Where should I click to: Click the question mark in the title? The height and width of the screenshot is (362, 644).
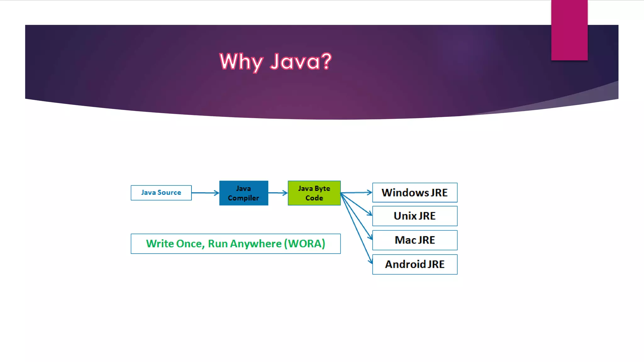[x=327, y=61]
